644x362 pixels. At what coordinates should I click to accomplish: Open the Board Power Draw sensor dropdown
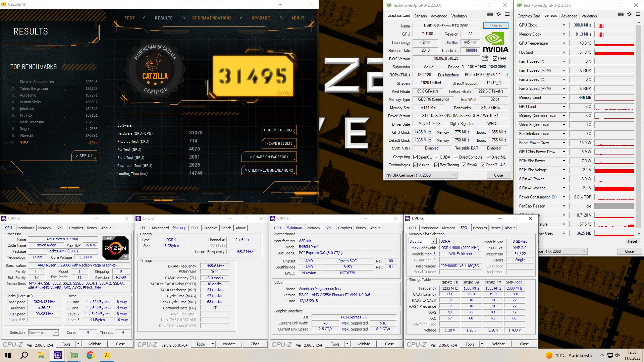tap(564, 143)
